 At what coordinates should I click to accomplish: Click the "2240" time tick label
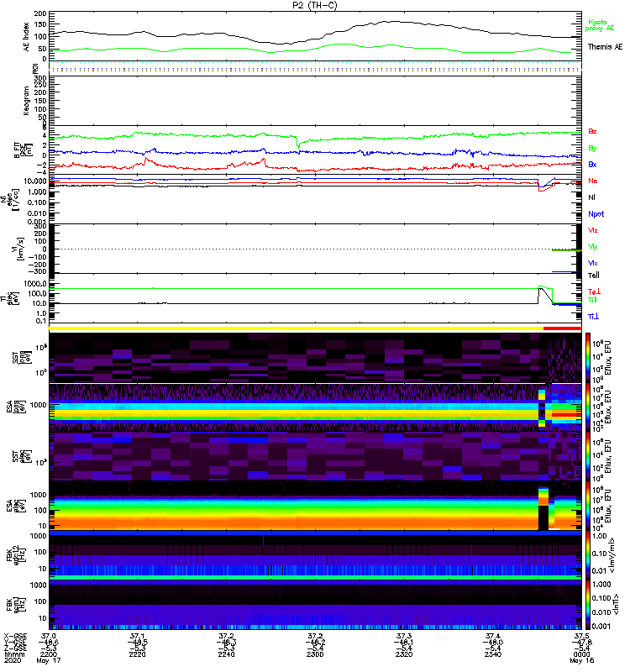pos(226,654)
